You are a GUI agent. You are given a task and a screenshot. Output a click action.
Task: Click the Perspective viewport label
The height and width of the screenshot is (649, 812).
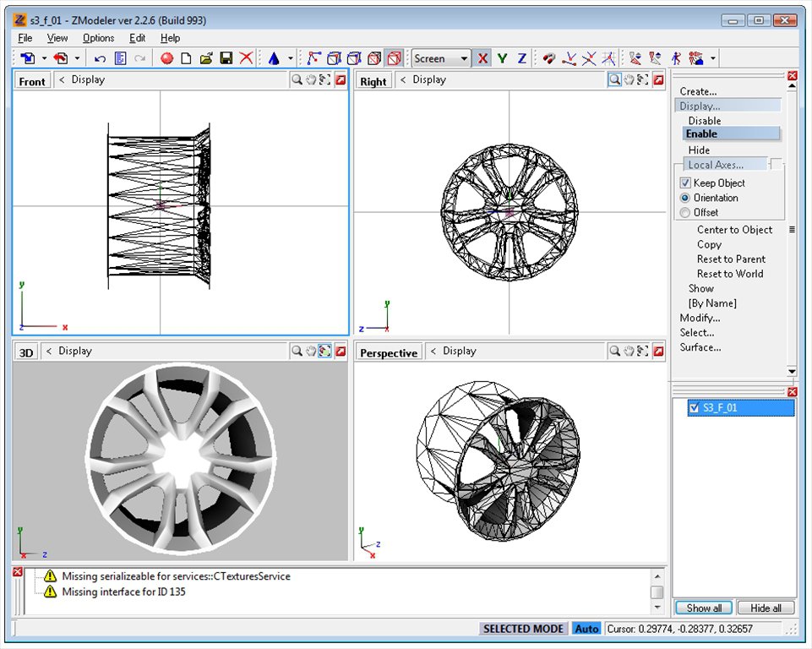[389, 352]
